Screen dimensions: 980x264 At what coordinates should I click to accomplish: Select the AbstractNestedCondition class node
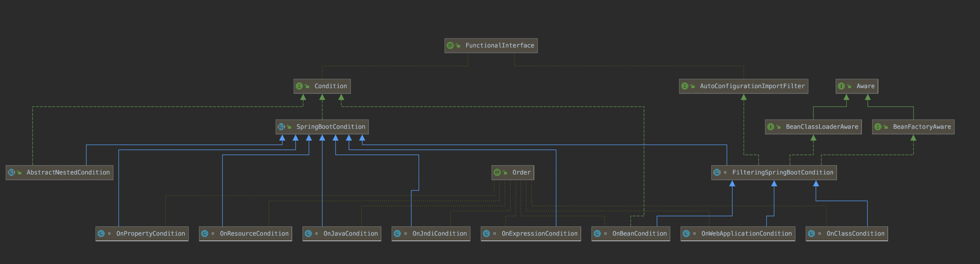60,172
